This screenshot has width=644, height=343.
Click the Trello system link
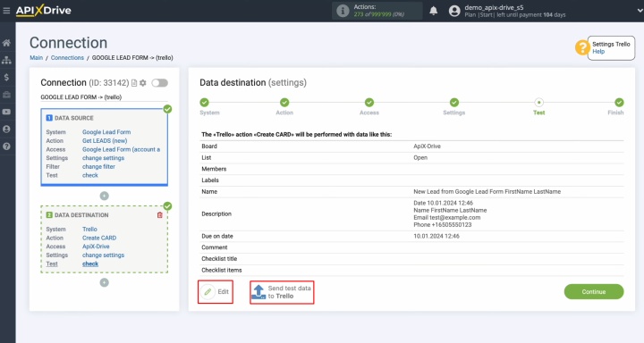tap(89, 230)
